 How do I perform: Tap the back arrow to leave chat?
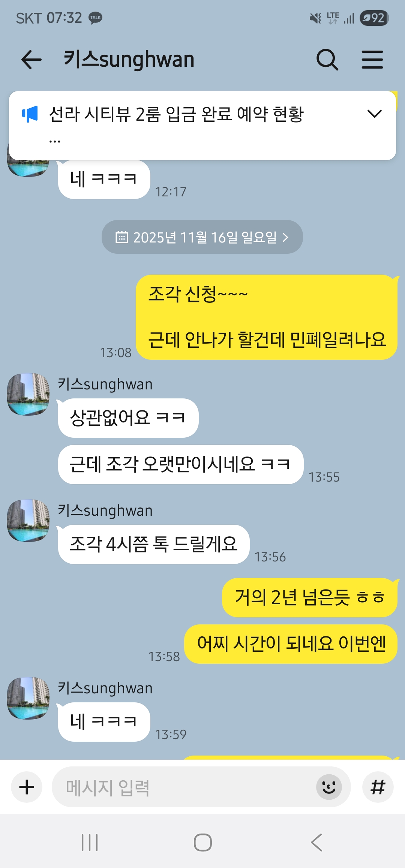click(x=31, y=60)
